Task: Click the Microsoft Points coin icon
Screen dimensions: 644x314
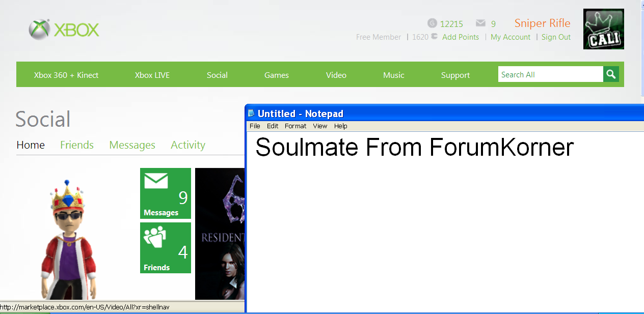Action: click(x=434, y=37)
